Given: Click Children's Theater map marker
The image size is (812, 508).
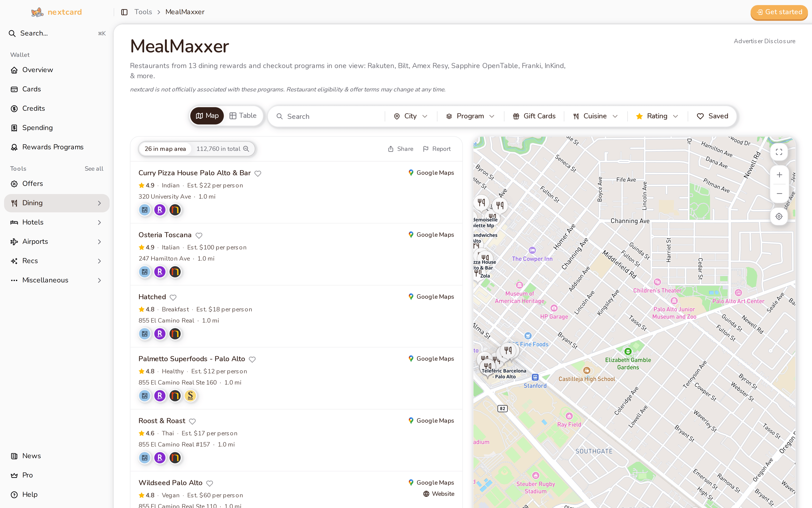Looking at the screenshot, I should click(x=657, y=282).
